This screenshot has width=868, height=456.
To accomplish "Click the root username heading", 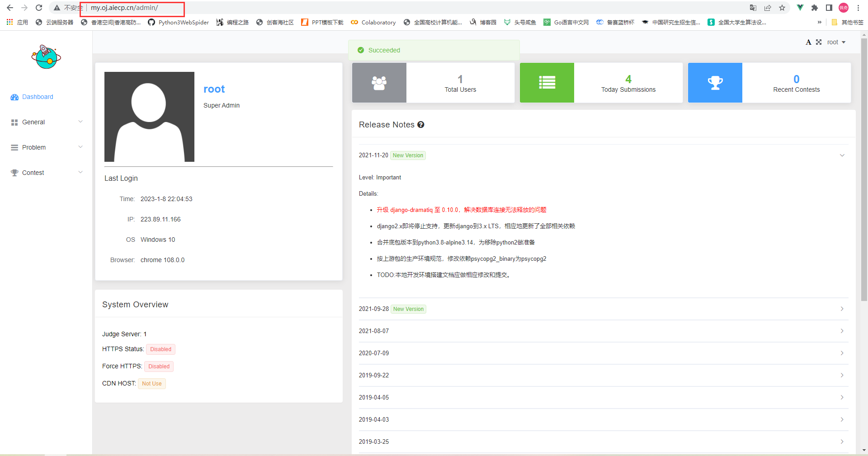I will point(214,89).
